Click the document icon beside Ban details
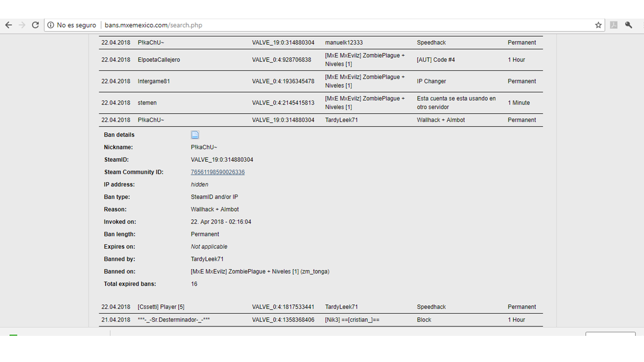644x362 pixels. (195, 135)
